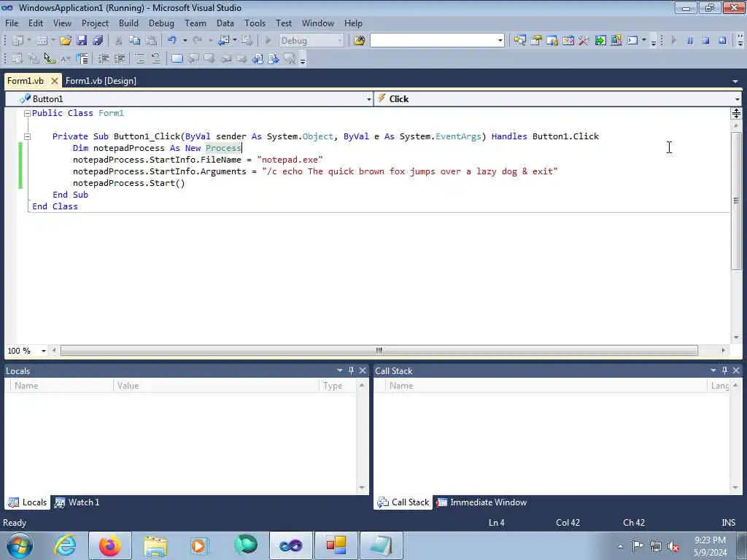Switch to the Immediate Window tab

(481, 502)
